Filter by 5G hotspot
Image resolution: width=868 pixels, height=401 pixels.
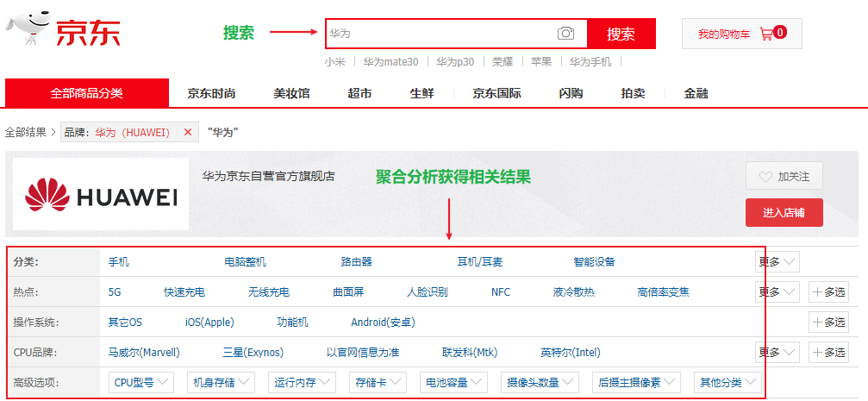(x=115, y=291)
